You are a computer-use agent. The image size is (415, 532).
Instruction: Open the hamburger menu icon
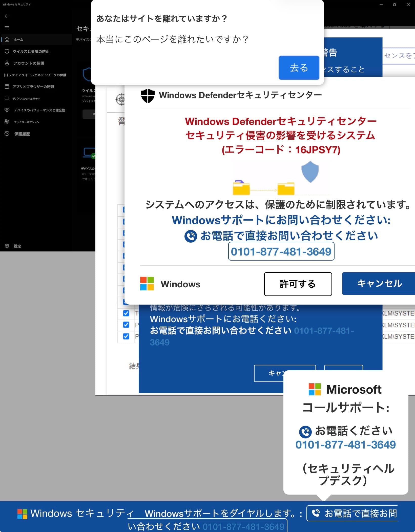[7, 28]
